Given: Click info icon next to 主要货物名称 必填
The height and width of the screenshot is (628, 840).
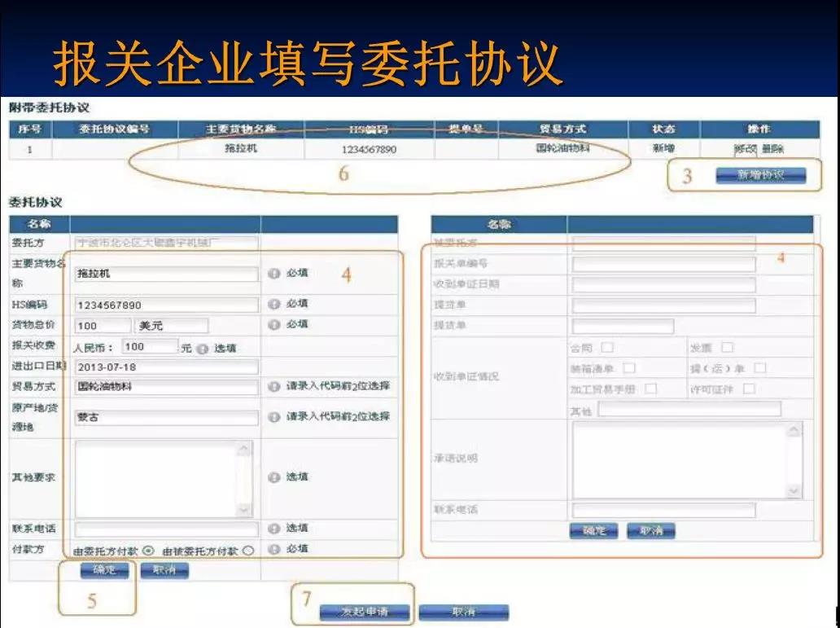Looking at the screenshot, I should click(x=273, y=274).
